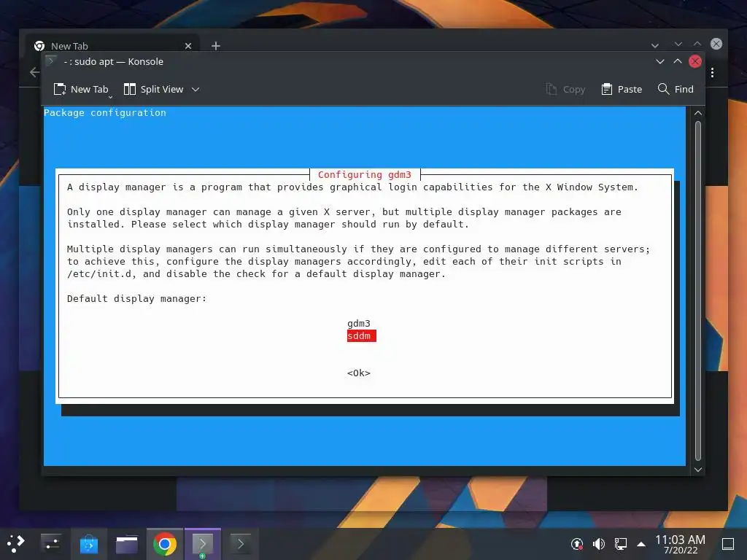This screenshot has height=560, width=747.
Task: Open volume control in system tray
Action: tap(599, 543)
